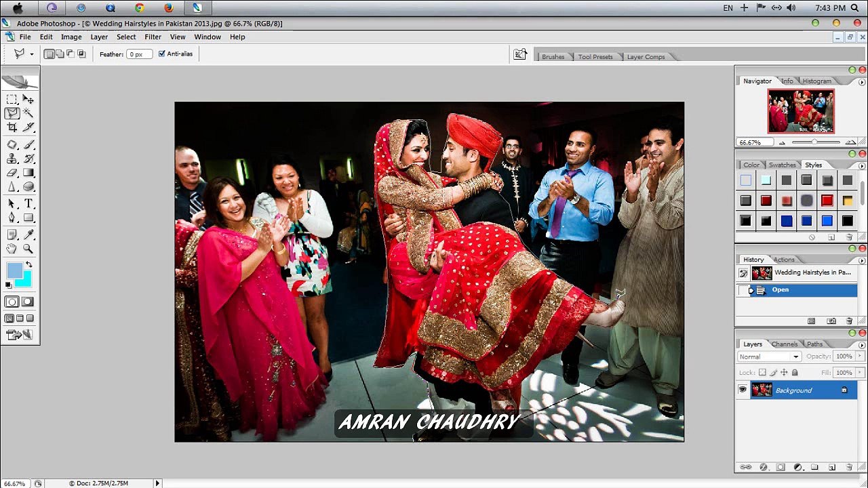Image resolution: width=868 pixels, height=488 pixels.
Task: Click Add layer style icon
Action: click(x=764, y=467)
